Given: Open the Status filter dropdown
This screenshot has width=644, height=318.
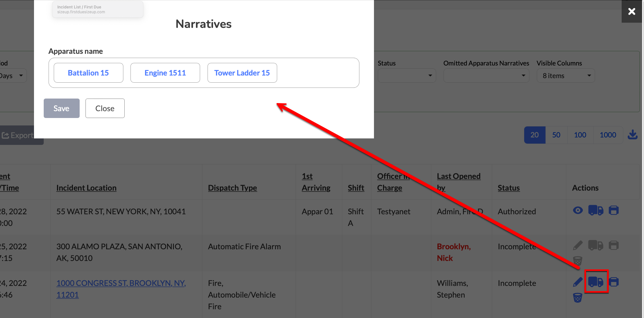Looking at the screenshot, I should (x=407, y=76).
